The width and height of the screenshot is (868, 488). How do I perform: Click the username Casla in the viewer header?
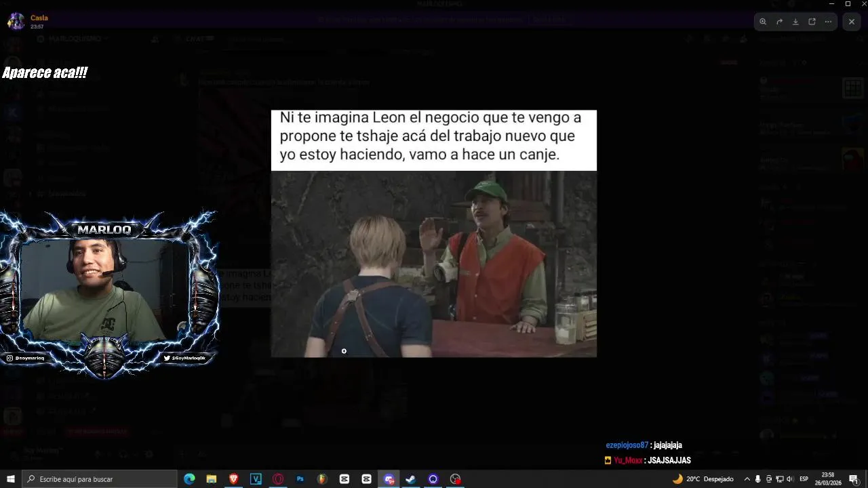point(39,18)
